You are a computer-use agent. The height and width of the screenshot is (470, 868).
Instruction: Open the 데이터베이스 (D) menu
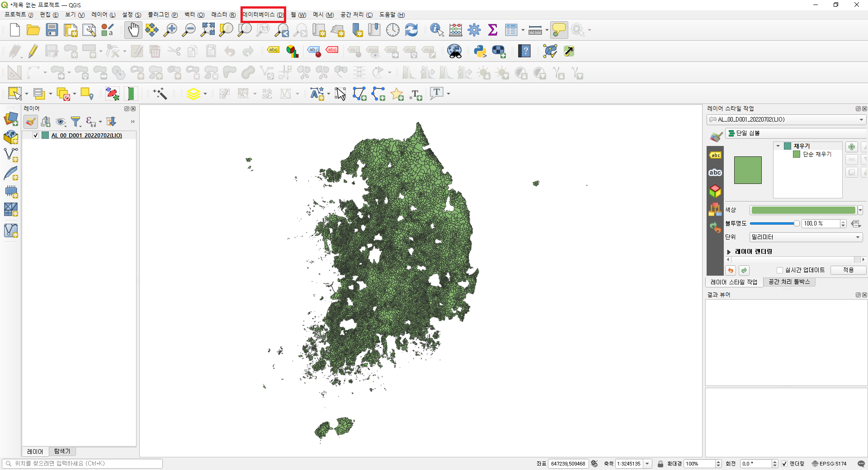tap(263, 14)
